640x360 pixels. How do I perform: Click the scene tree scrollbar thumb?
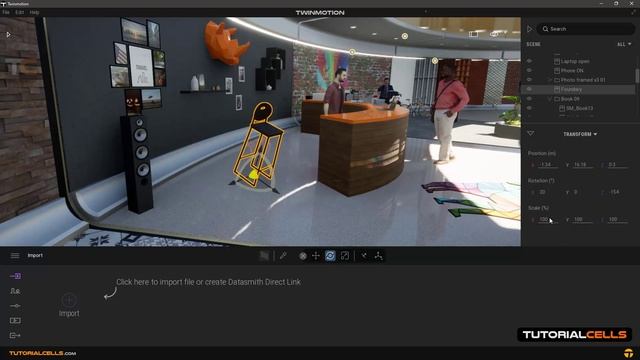(x=637, y=76)
